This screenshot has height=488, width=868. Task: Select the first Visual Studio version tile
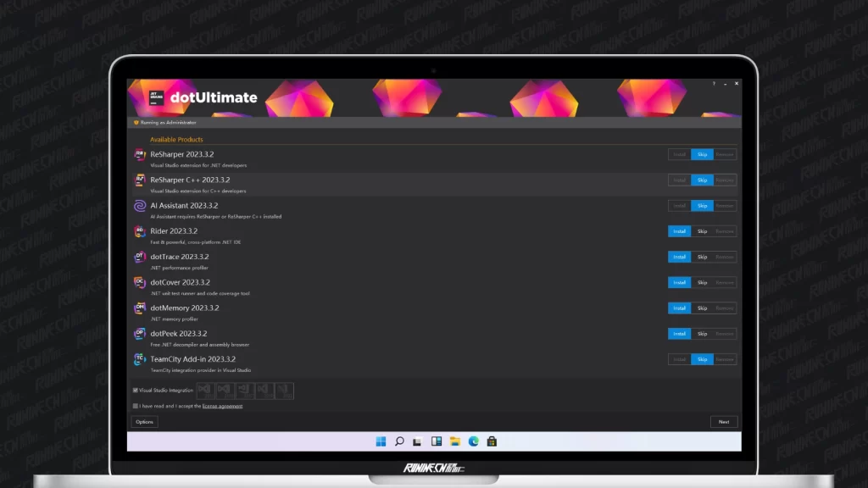(205, 391)
